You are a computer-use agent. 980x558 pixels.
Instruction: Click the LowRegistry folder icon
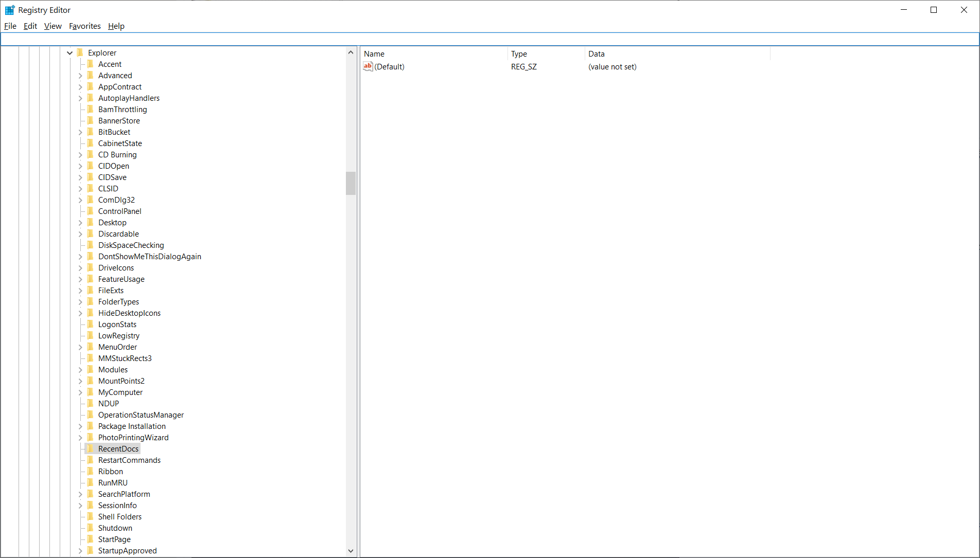click(x=90, y=335)
